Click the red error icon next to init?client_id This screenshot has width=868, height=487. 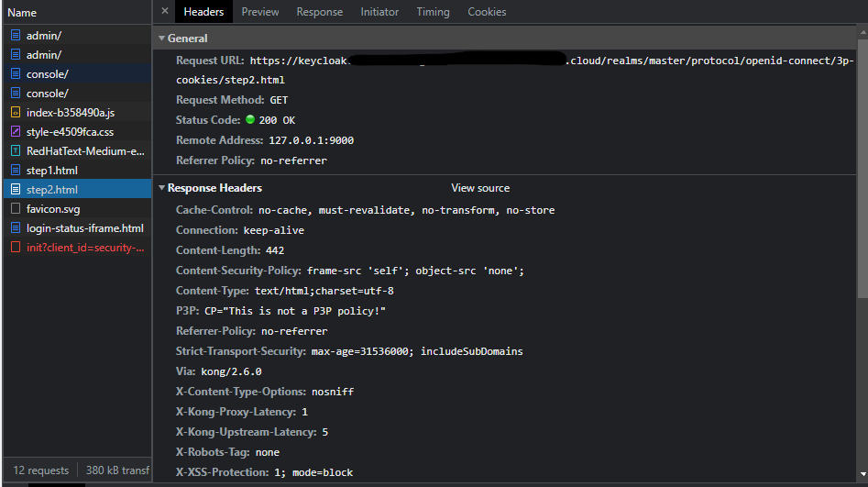tap(16, 247)
